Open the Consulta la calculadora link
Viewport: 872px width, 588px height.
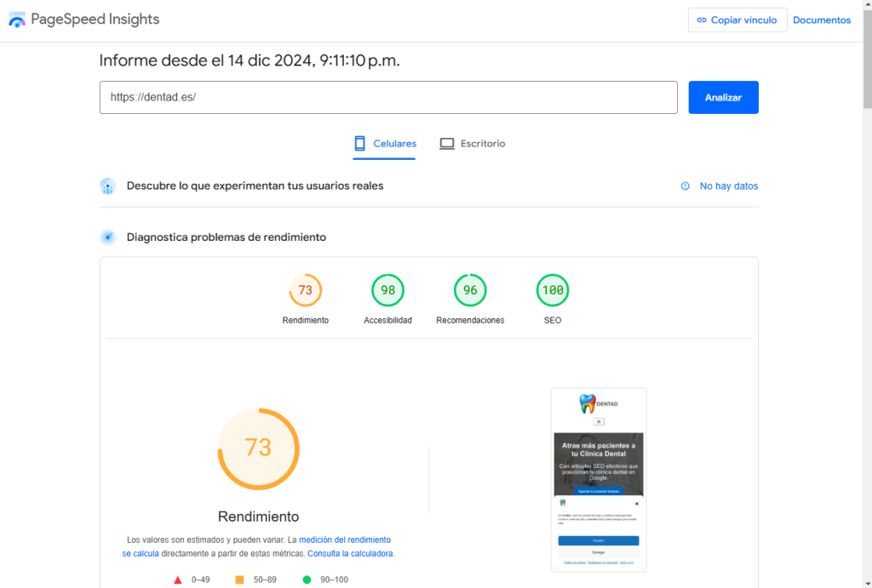[350, 553]
